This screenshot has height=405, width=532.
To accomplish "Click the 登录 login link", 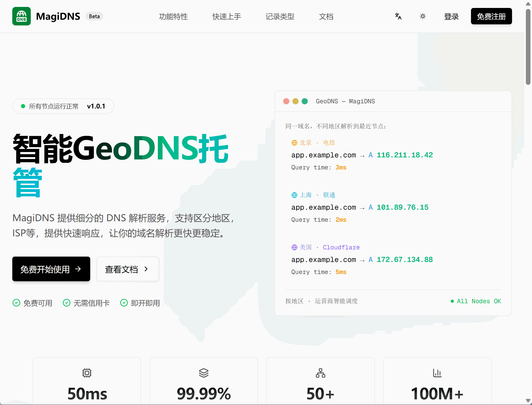I will 451,16.
